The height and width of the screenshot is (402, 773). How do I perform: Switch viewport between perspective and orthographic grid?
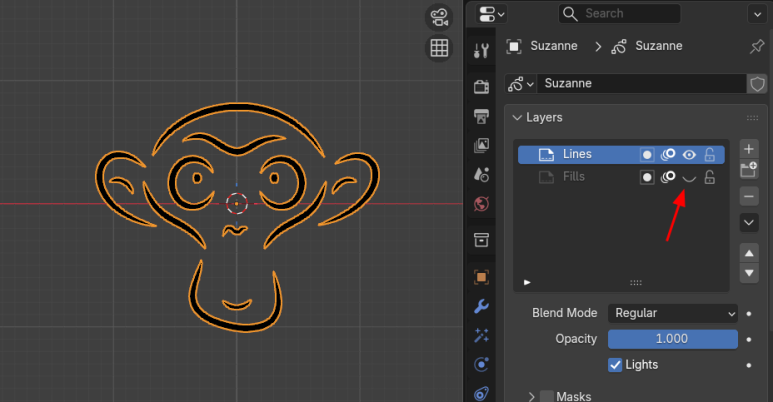(x=439, y=48)
